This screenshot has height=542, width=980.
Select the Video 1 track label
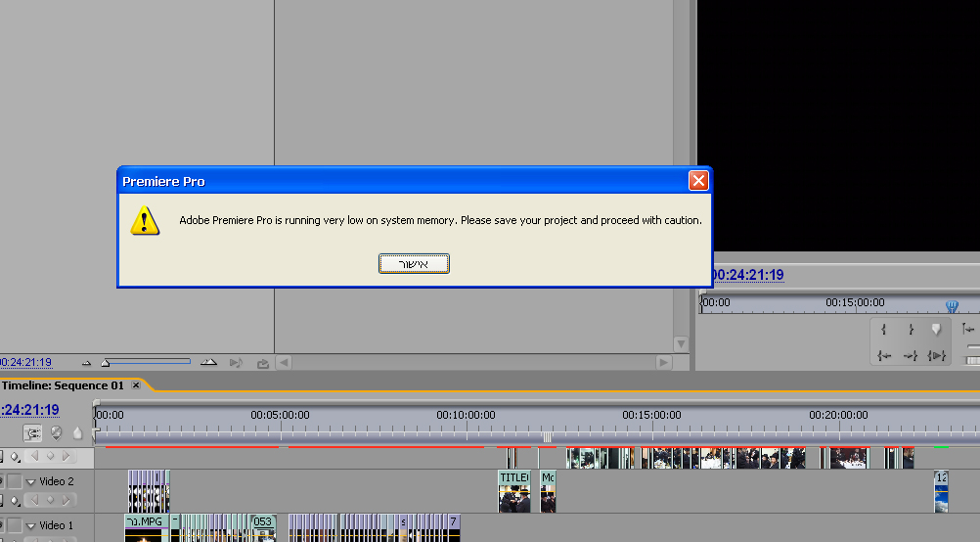click(x=57, y=525)
